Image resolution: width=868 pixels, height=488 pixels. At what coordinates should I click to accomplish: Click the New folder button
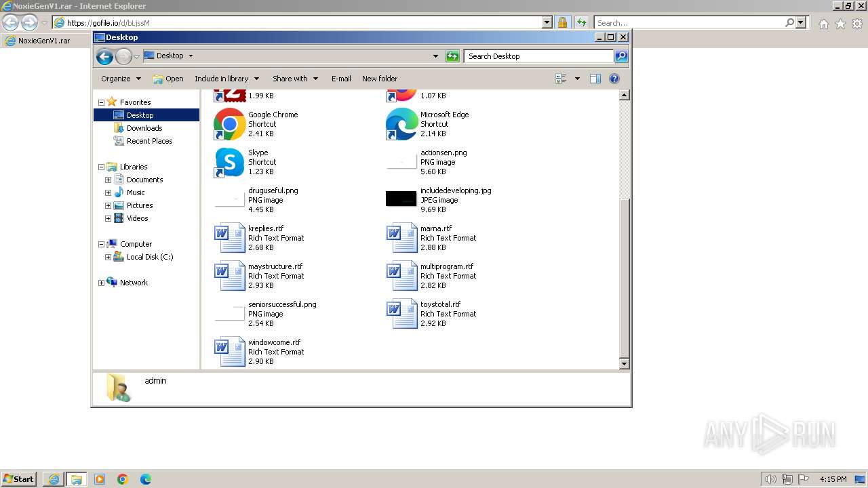pyautogui.click(x=380, y=79)
